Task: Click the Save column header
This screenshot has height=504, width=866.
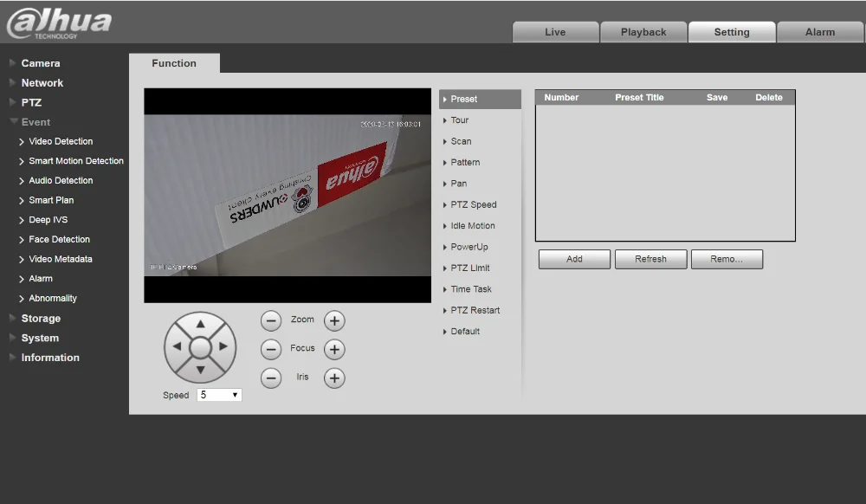Action: pyautogui.click(x=717, y=98)
